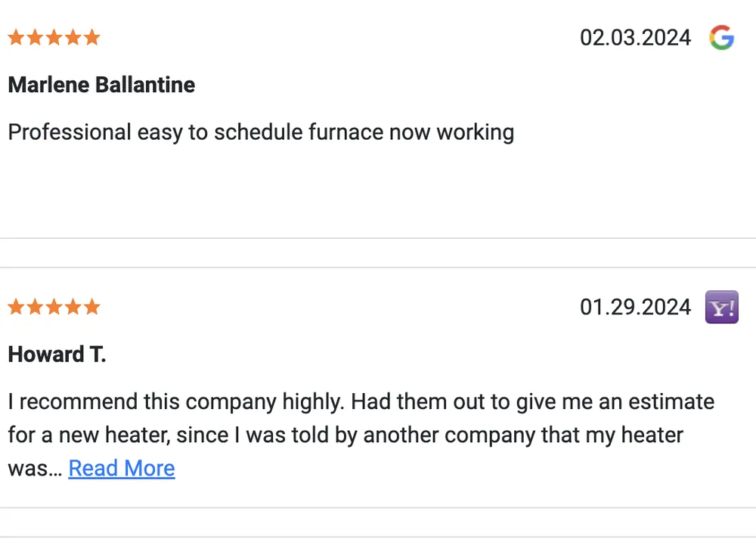Click the fourth star of Marlene Ballantine's rating
The height and width of the screenshot is (539, 756).
tap(73, 38)
